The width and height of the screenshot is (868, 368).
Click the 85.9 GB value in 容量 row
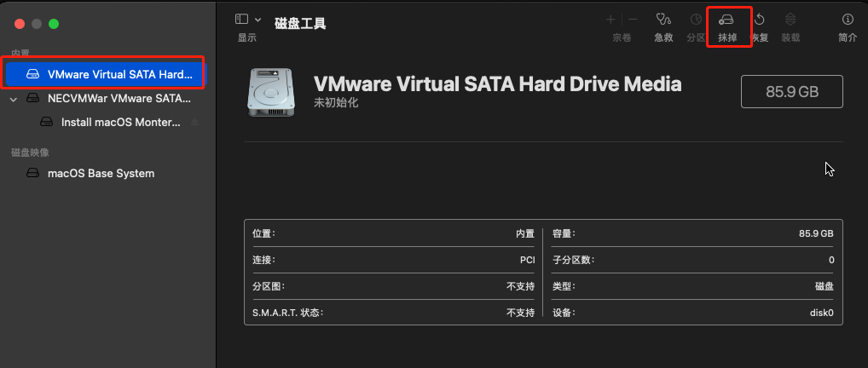[x=816, y=233]
